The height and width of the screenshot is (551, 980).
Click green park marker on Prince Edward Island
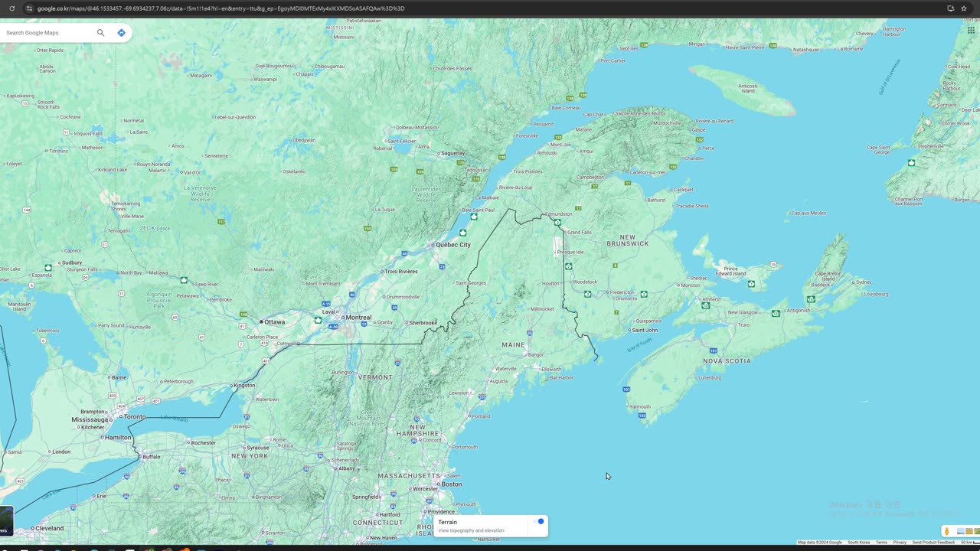(x=751, y=284)
